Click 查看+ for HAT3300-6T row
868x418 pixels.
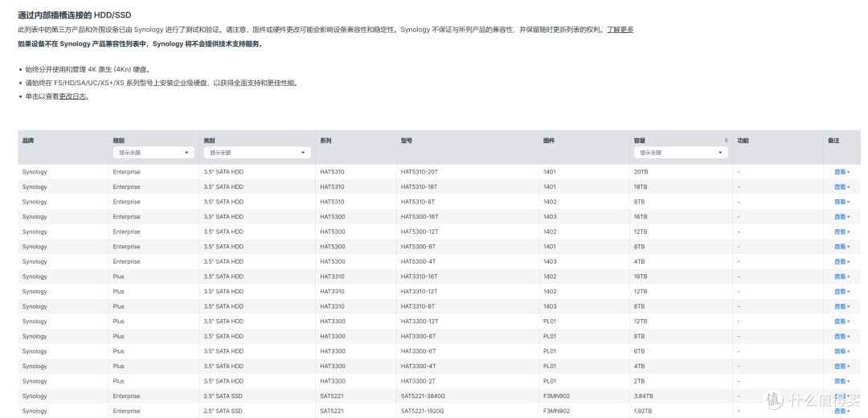point(842,351)
